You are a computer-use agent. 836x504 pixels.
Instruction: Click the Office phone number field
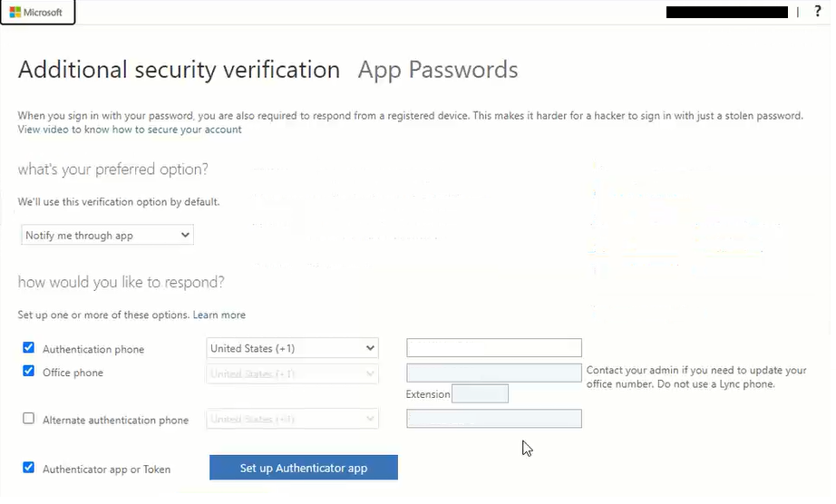tap(493, 373)
